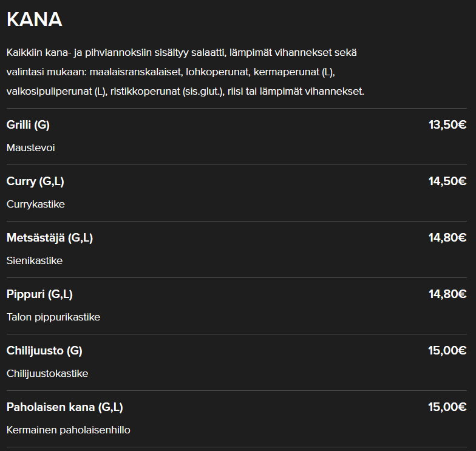Select the Grilli (G) menu item
Screen dimensions: 476x451
(x=28, y=125)
